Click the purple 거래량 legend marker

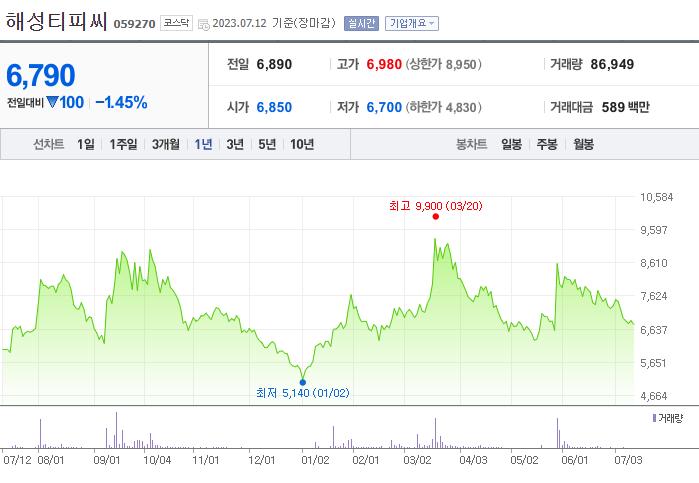point(654,418)
